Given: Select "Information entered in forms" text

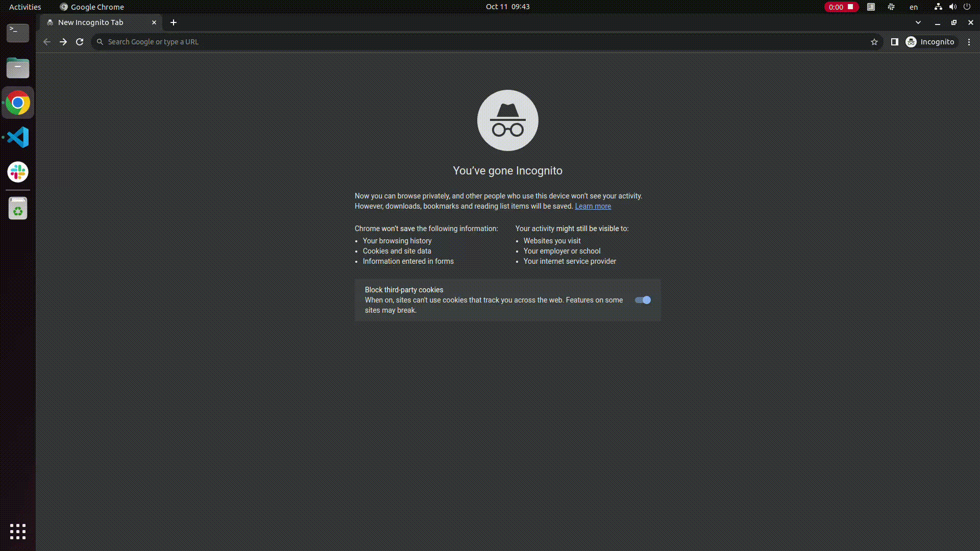Looking at the screenshot, I should pyautogui.click(x=408, y=261).
